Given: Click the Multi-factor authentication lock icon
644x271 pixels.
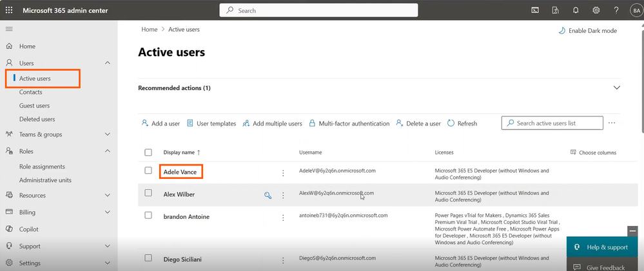Looking at the screenshot, I should pyautogui.click(x=312, y=123).
